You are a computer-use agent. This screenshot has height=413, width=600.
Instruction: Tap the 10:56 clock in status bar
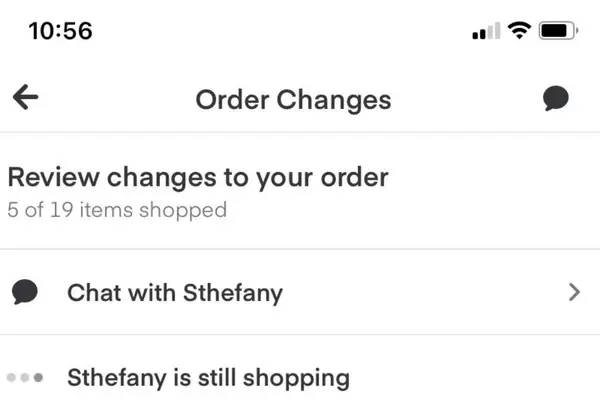tap(61, 31)
